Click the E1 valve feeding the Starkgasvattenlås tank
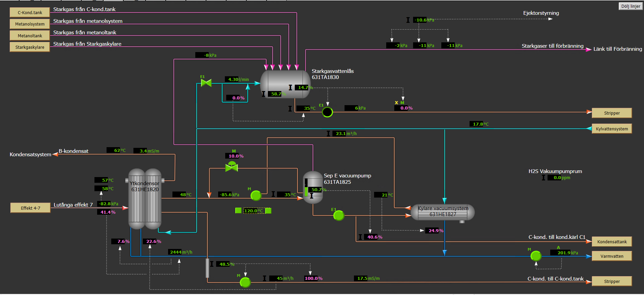The image size is (644, 295). (206, 83)
